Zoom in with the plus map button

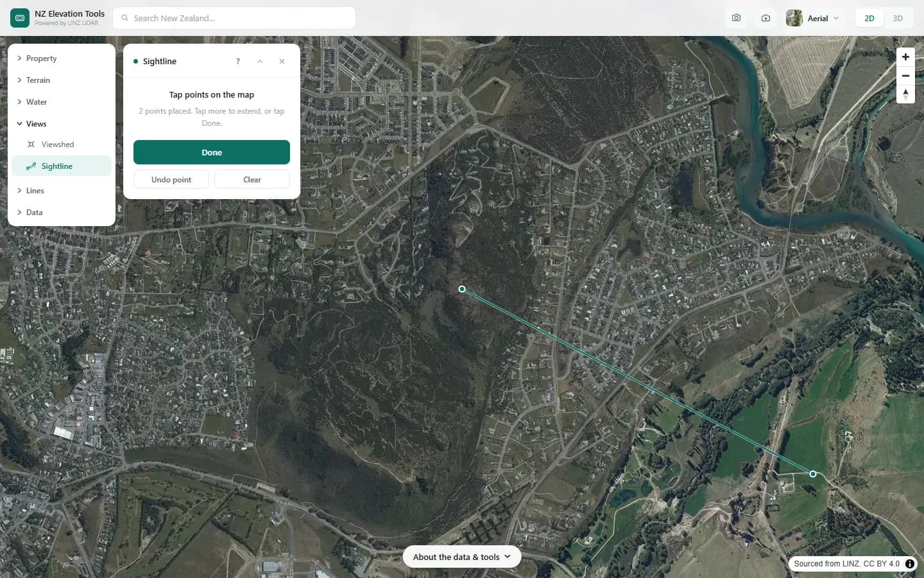(x=905, y=57)
